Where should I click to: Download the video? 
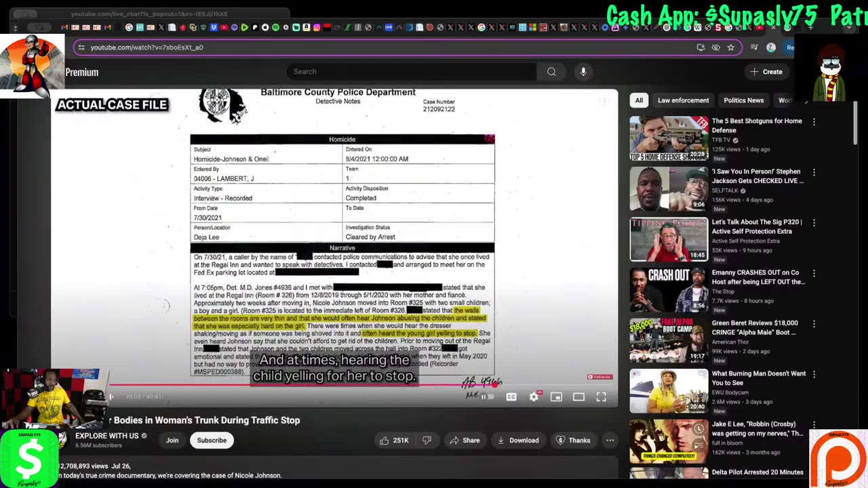(517, 441)
